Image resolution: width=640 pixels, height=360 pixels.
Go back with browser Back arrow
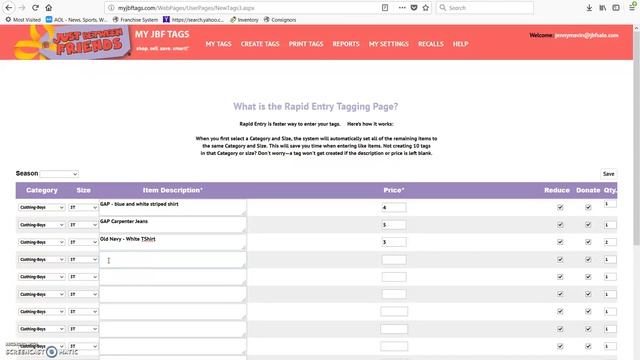(9, 8)
